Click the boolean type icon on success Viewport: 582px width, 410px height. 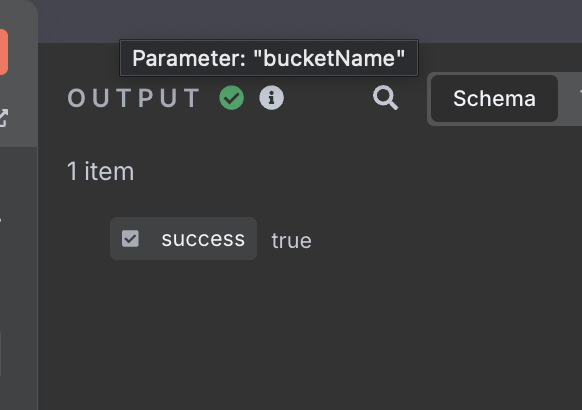pos(130,239)
